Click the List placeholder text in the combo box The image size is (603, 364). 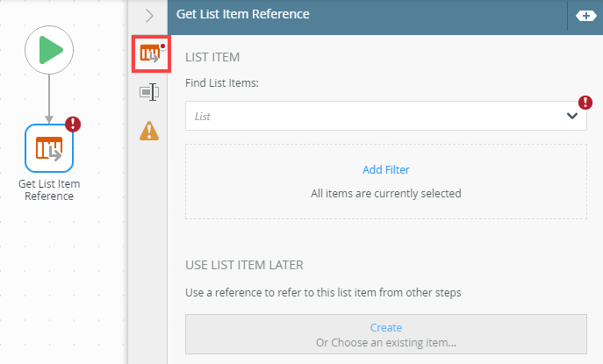(203, 116)
